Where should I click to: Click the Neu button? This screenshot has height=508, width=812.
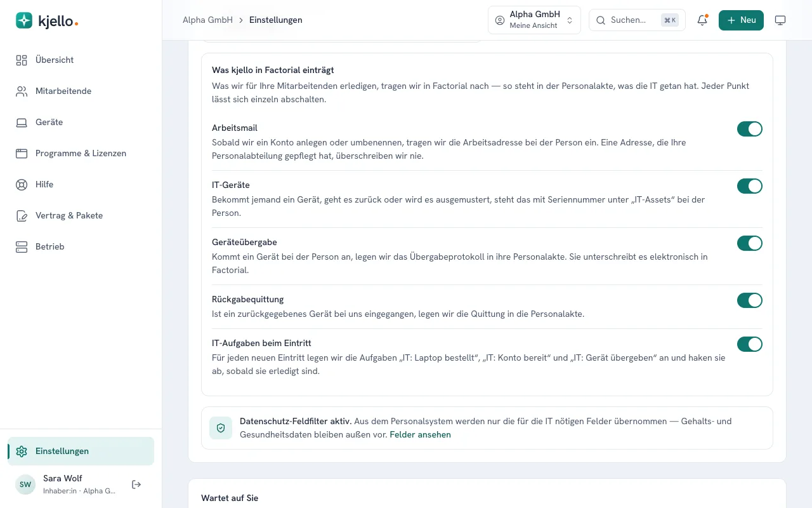pyautogui.click(x=741, y=20)
